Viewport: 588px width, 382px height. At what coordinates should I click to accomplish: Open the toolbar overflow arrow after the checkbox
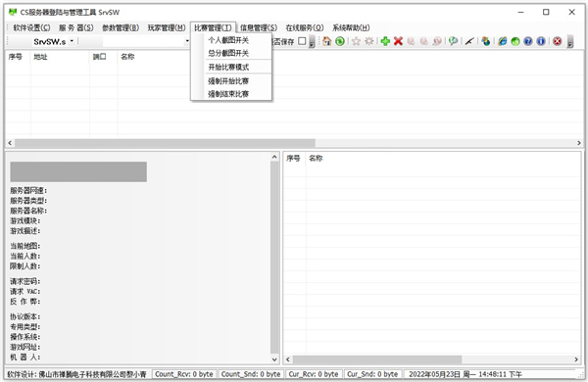312,42
